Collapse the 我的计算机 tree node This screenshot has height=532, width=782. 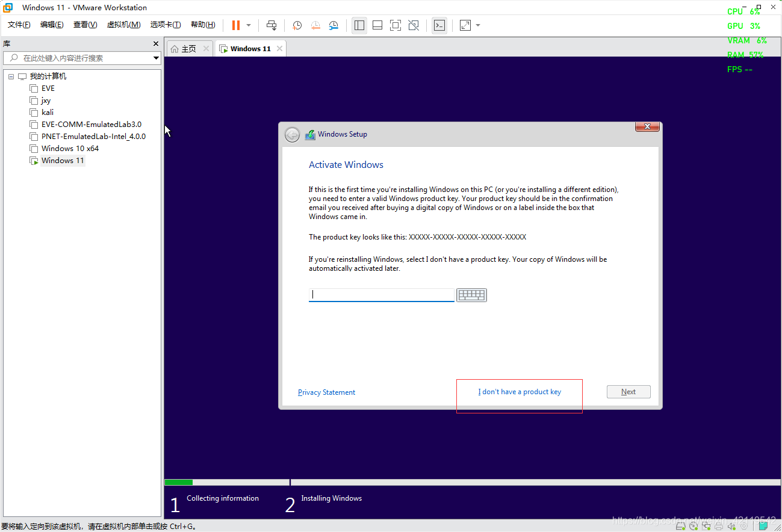coord(11,76)
